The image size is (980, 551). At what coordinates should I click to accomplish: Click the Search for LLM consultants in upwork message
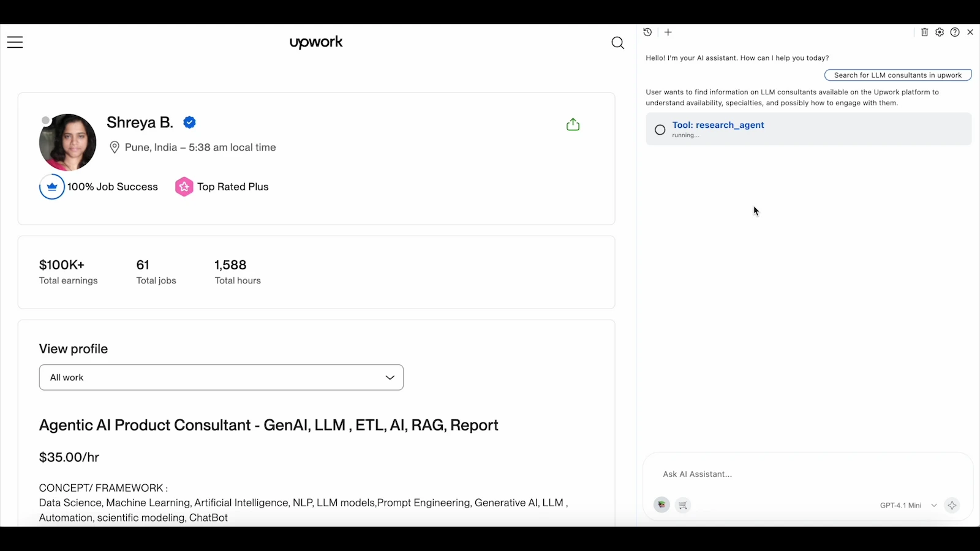pyautogui.click(x=898, y=75)
